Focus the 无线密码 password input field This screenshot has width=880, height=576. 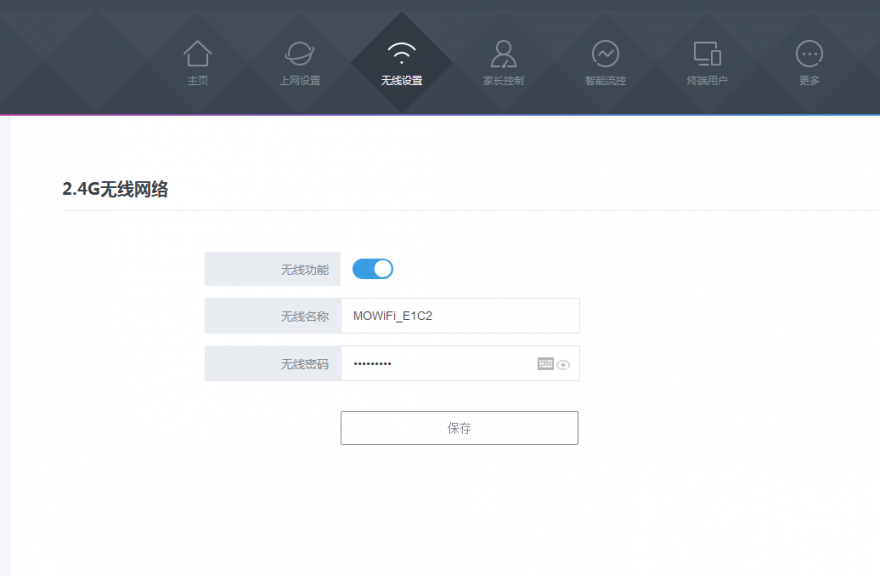(436, 364)
